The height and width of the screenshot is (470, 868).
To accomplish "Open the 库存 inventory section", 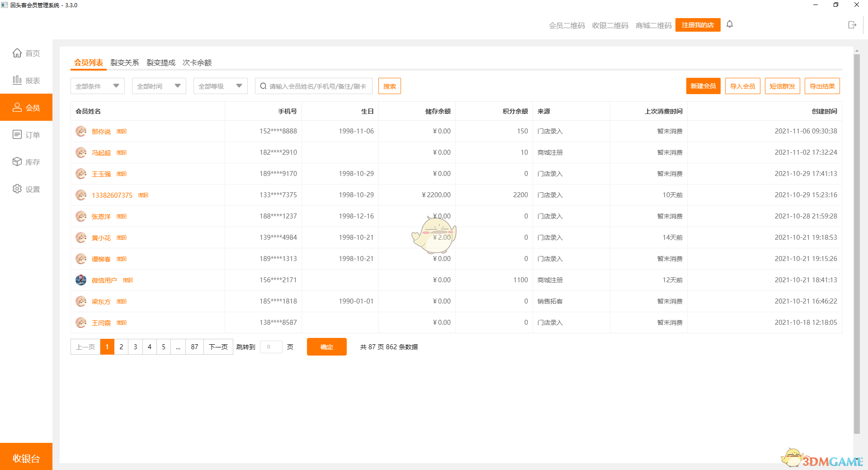I will click(x=26, y=161).
